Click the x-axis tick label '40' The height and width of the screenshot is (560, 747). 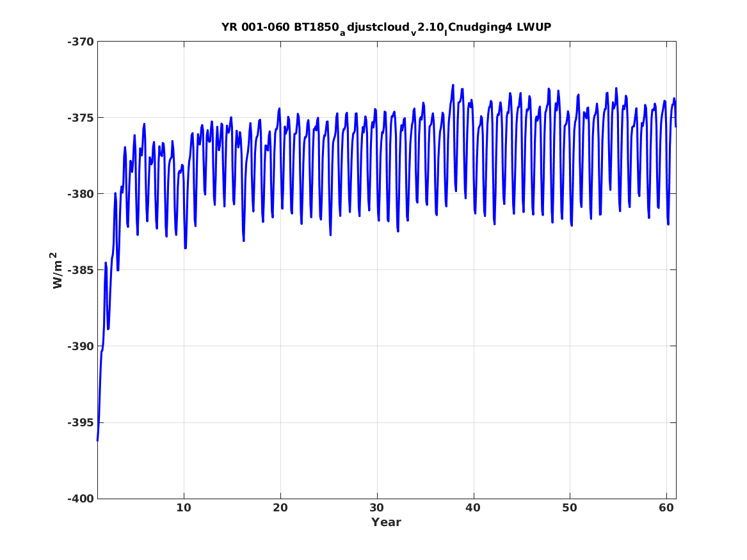(x=474, y=508)
